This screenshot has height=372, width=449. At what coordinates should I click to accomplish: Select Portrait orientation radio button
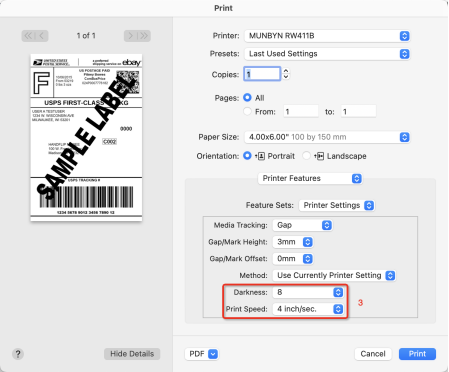coord(247,156)
